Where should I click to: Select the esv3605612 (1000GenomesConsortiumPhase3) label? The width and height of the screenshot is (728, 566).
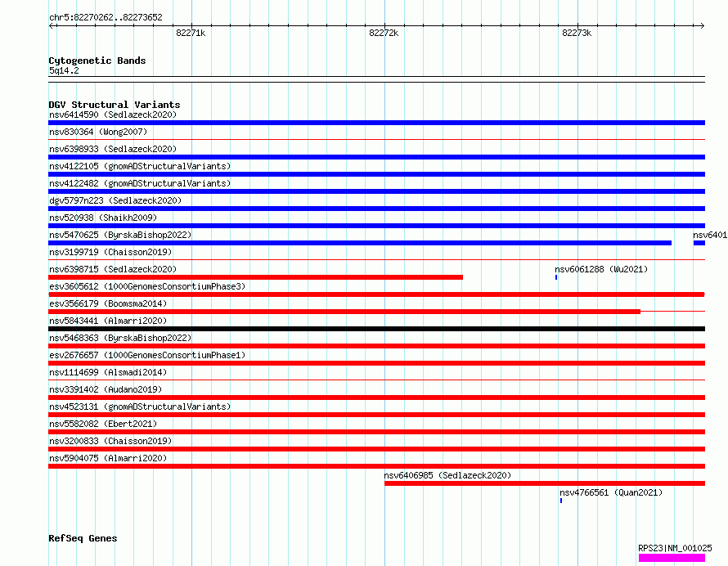147,286
